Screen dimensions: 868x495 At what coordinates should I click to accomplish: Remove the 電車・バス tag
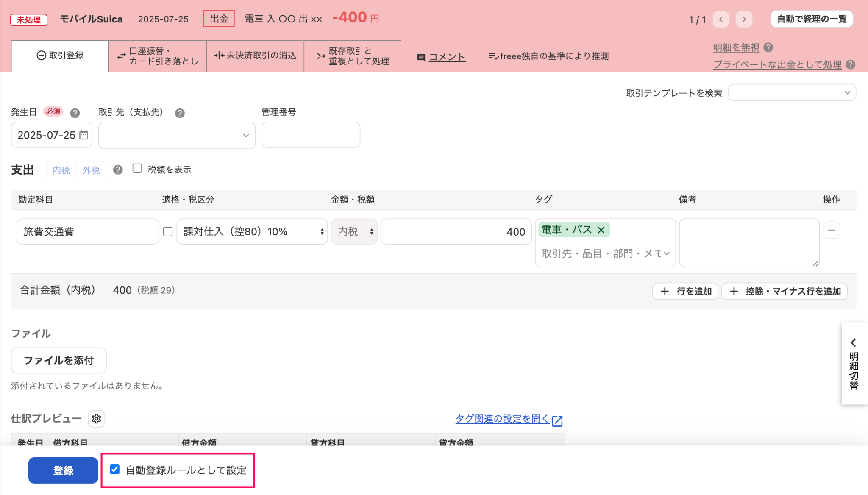click(x=601, y=230)
